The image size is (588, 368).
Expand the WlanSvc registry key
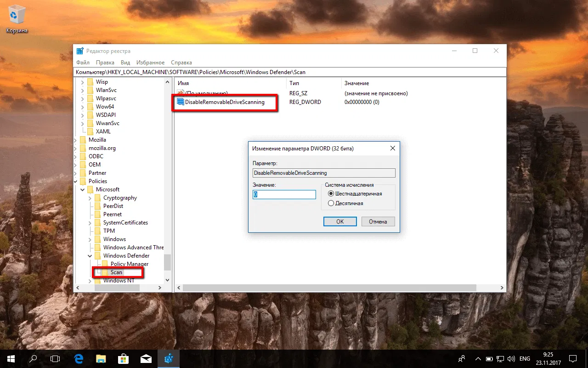(x=83, y=90)
